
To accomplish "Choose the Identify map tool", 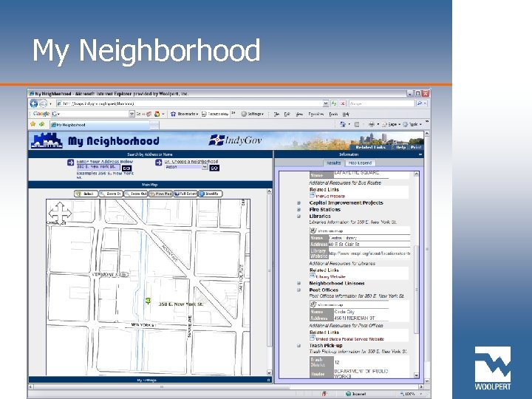I will 211,194.
